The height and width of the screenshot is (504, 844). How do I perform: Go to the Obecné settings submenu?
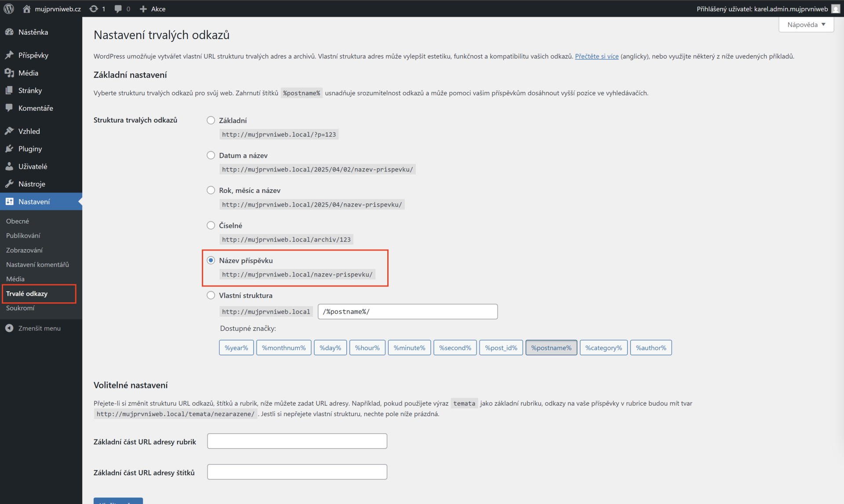point(18,221)
